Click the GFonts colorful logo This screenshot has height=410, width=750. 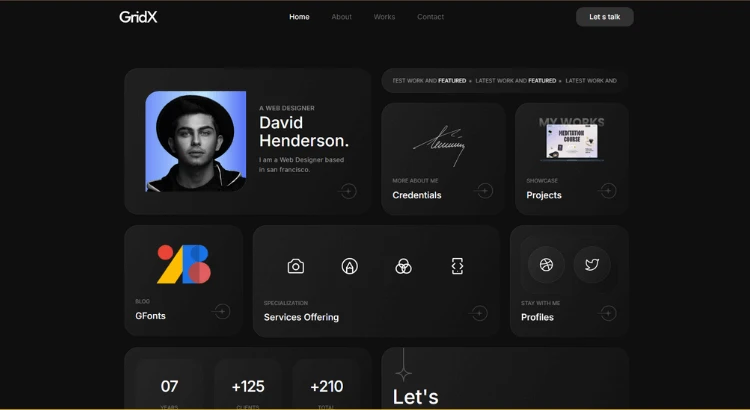point(184,264)
